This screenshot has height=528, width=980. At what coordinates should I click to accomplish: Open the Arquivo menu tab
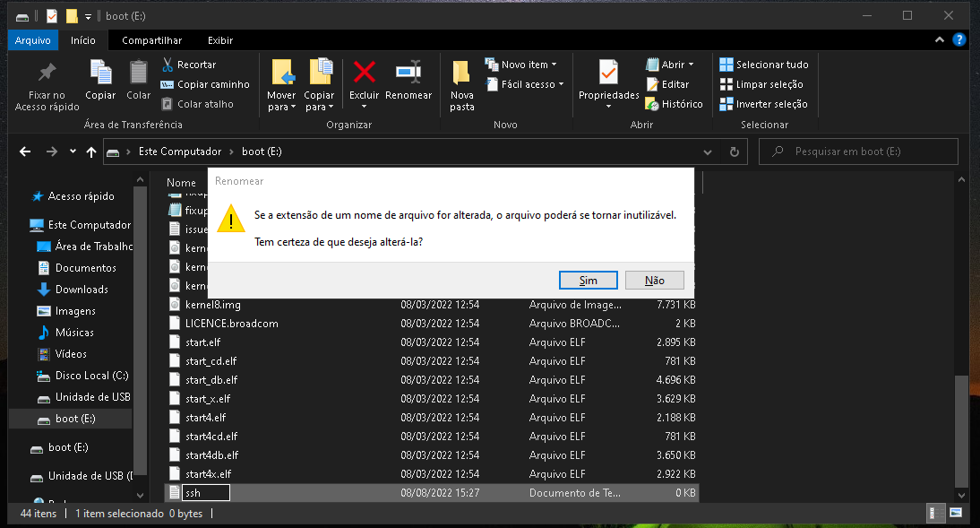tap(33, 40)
